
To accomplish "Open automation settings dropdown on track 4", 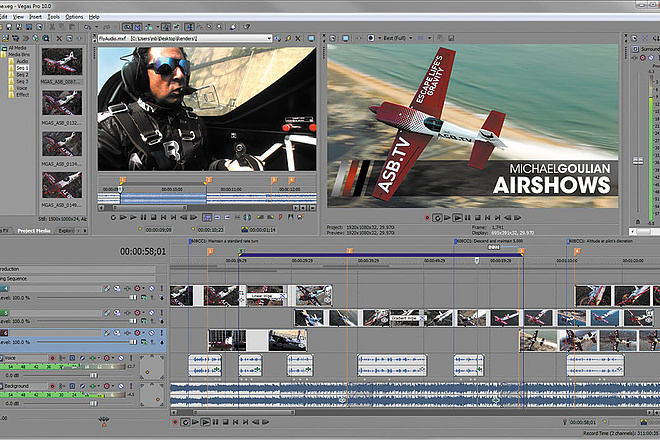I will [143, 288].
